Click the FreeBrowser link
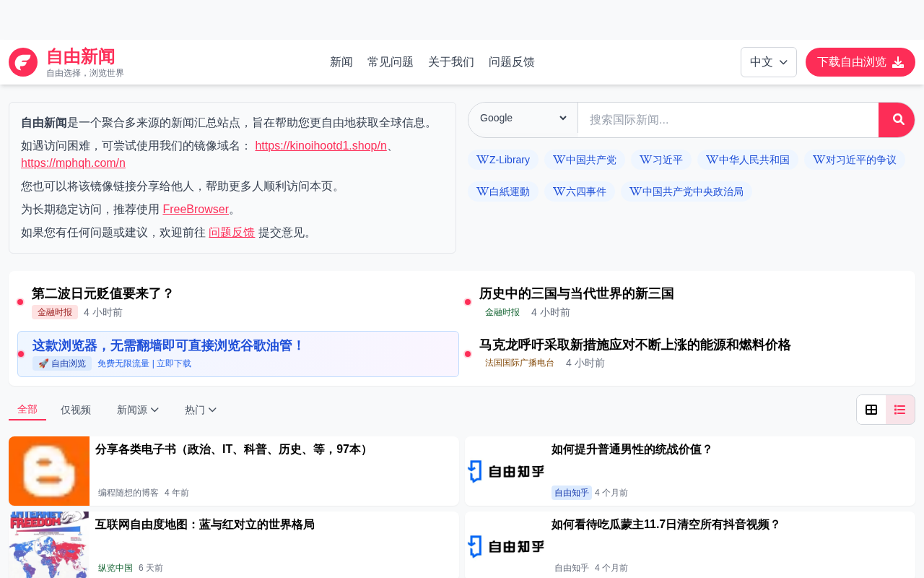This screenshot has height=578, width=924. (196, 209)
